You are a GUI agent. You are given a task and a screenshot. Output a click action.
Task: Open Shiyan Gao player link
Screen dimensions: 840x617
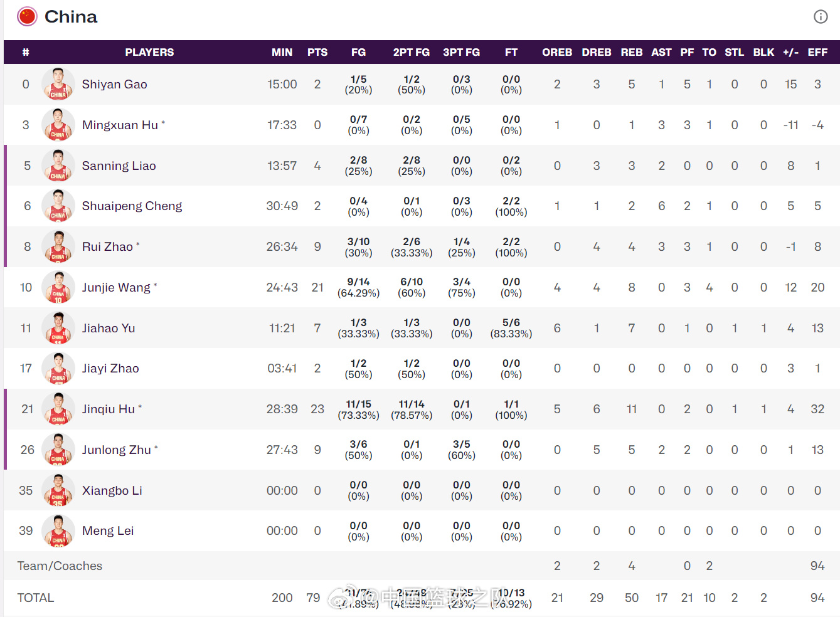coord(114,84)
